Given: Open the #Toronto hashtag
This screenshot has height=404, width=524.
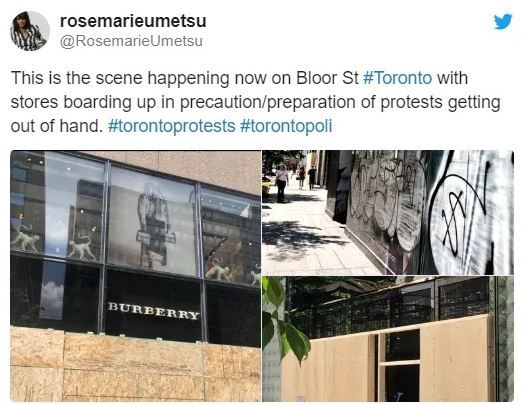Looking at the screenshot, I should (x=397, y=78).
